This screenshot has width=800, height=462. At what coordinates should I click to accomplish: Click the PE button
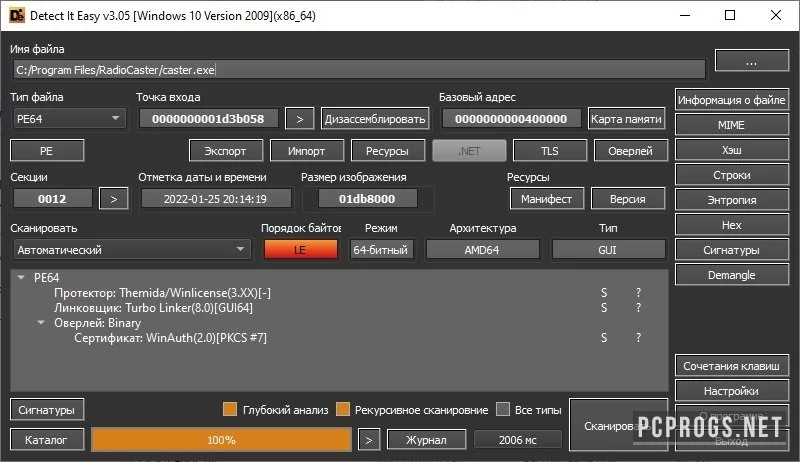pyautogui.click(x=47, y=150)
